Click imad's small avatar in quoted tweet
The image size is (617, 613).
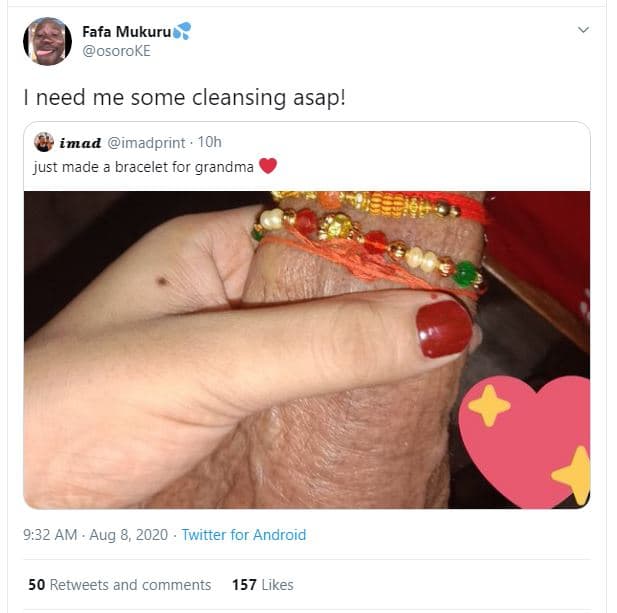tap(44, 142)
